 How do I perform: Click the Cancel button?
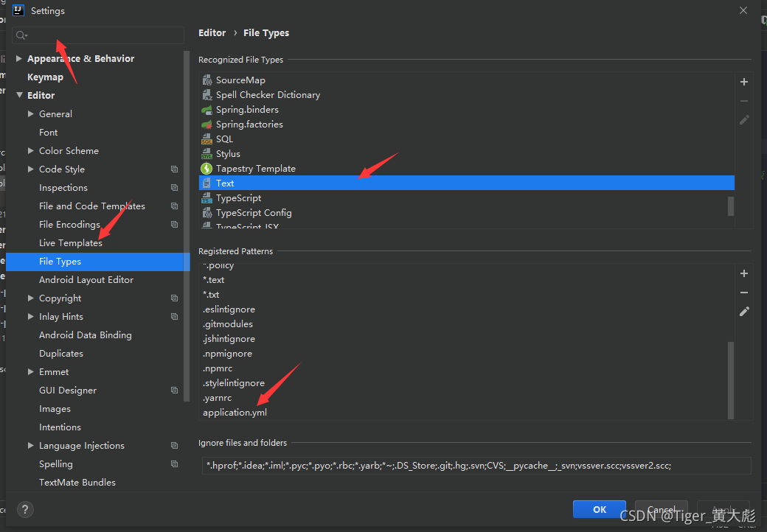tap(662, 510)
